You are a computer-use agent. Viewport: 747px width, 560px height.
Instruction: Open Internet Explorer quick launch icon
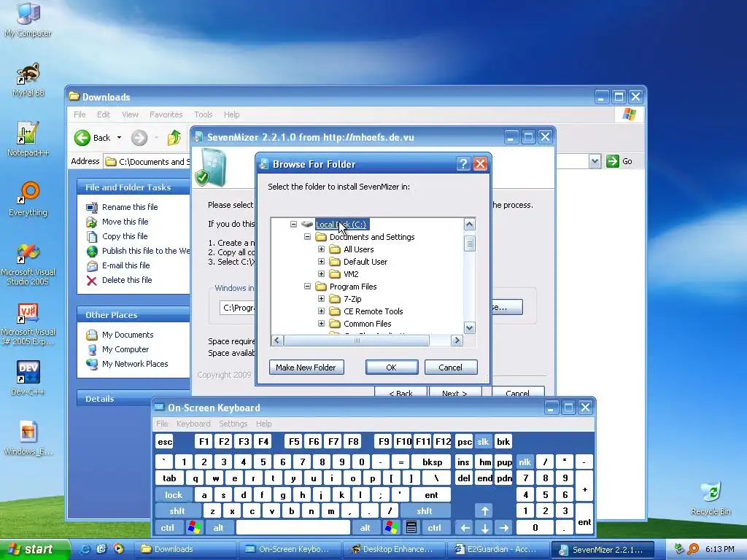coord(85,549)
